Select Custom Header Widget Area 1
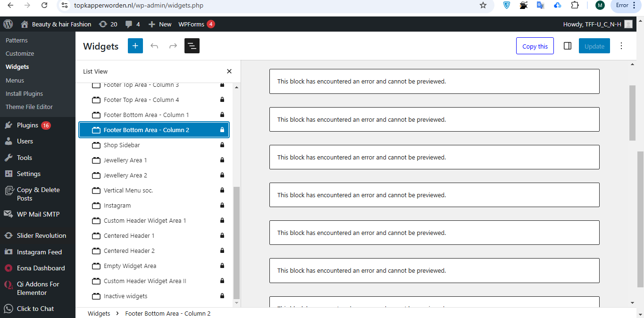The image size is (644, 318). point(154,220)
